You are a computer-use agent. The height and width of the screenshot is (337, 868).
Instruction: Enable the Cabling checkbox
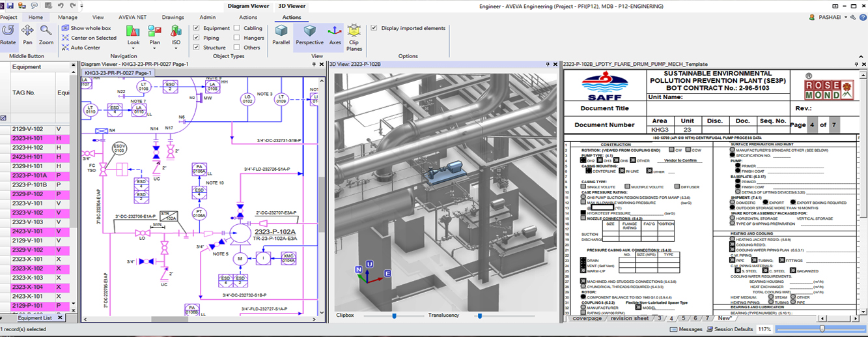pyautogui.click(x=237, y=28)
